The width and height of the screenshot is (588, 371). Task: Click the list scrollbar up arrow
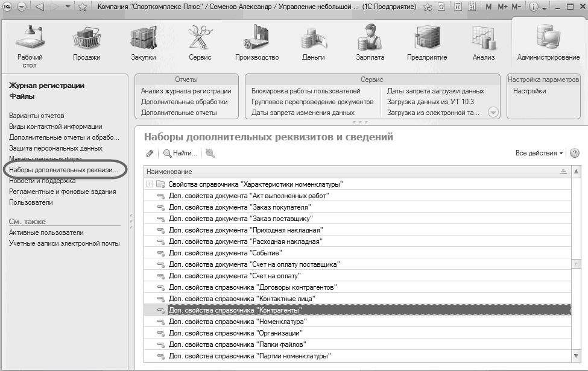point(576,172)
